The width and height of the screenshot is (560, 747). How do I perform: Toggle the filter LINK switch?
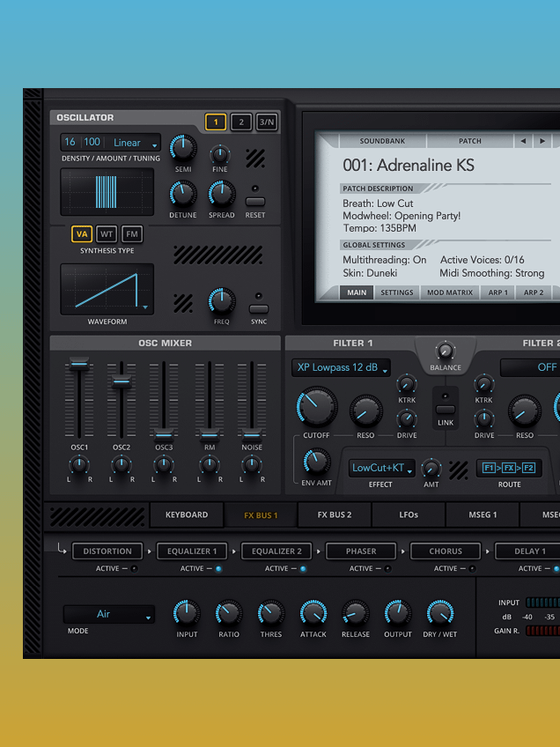point(446,409)
